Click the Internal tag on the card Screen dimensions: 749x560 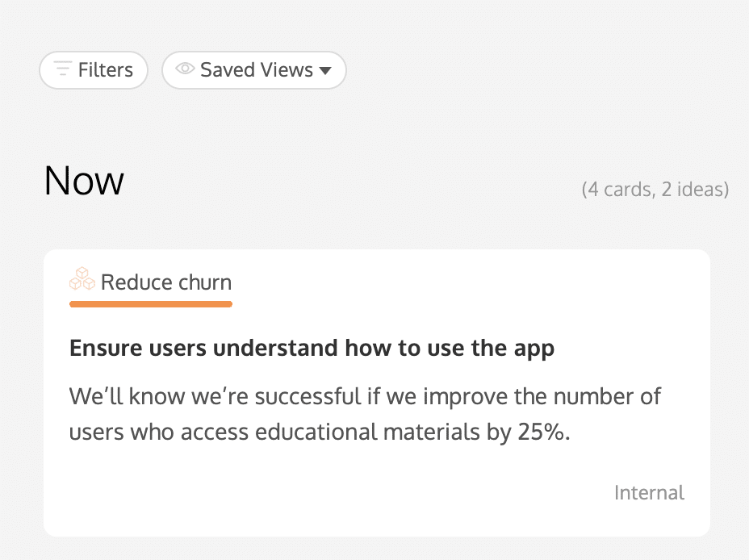[x=649, y=492]
